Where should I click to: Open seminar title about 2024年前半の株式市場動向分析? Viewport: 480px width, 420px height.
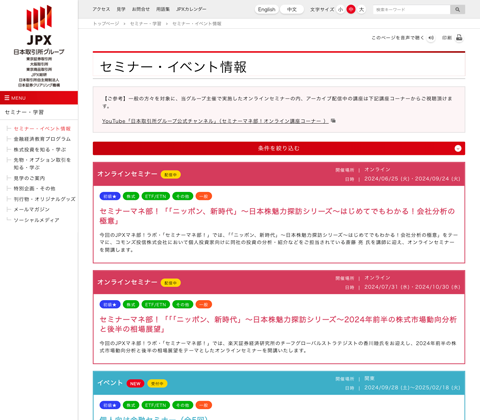(x=278, y=324)
